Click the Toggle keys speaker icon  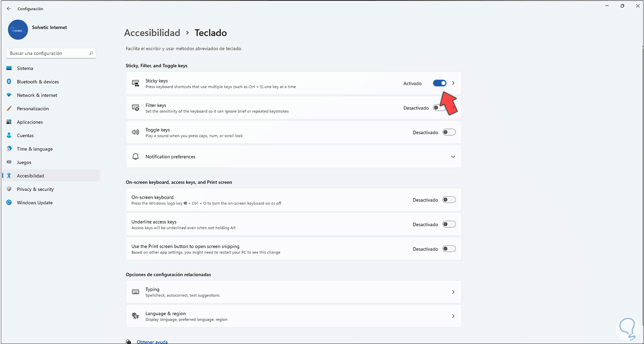click(x=136, y=132)
